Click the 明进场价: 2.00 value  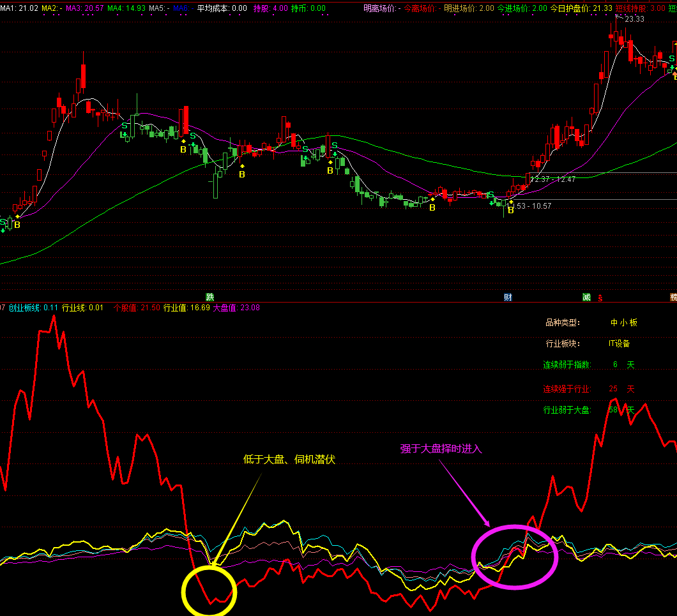[469, 8]
